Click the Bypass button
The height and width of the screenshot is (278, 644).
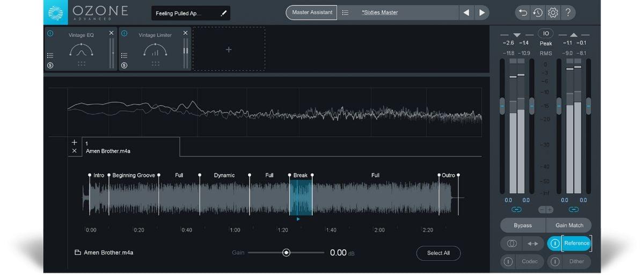coord(523,225)
